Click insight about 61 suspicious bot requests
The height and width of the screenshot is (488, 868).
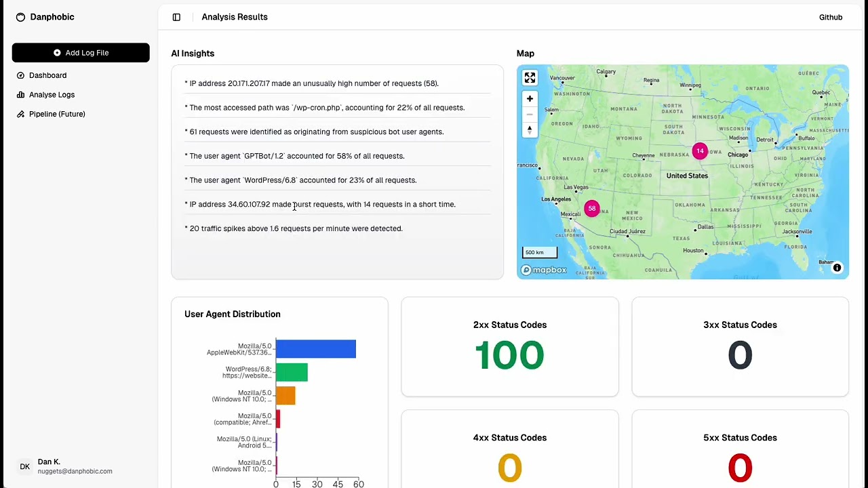[x=314, y=131]
